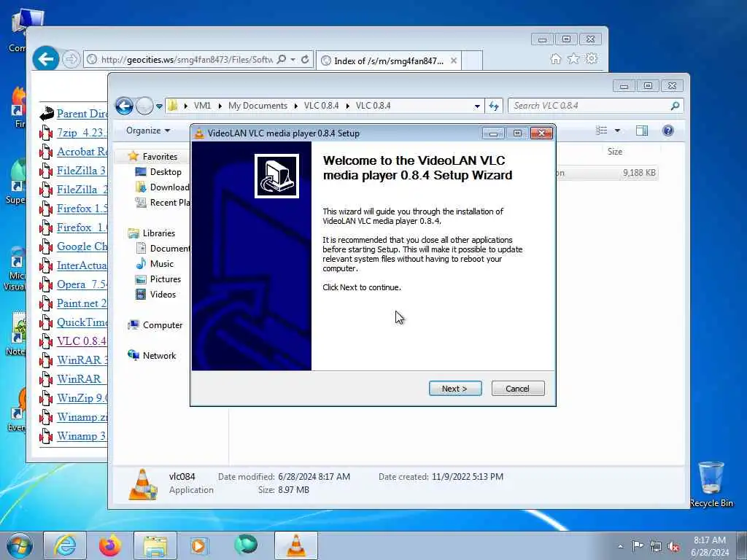Select Favorites in navigation pane
Screen dimensions: 747x560
tap(160, 157)
